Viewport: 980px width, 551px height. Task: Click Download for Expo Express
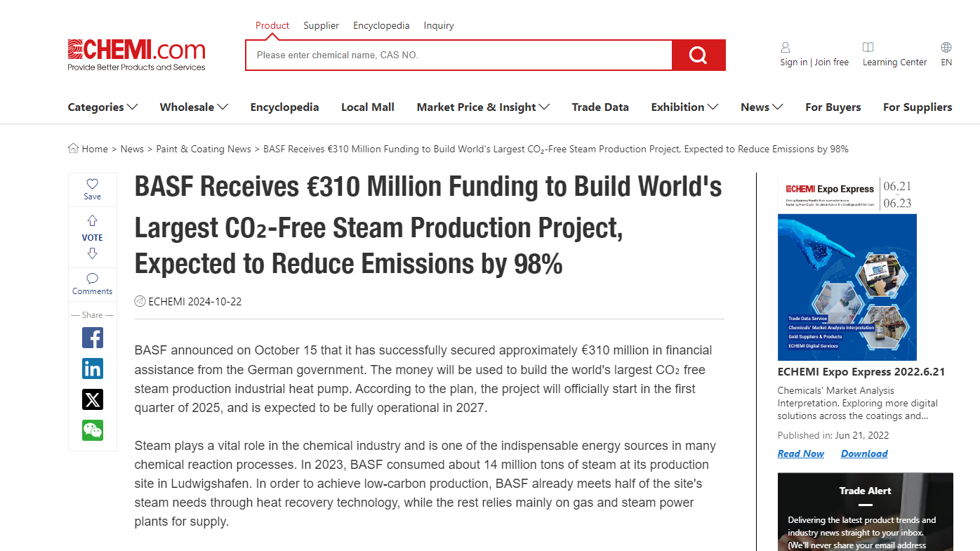point(864,453)
